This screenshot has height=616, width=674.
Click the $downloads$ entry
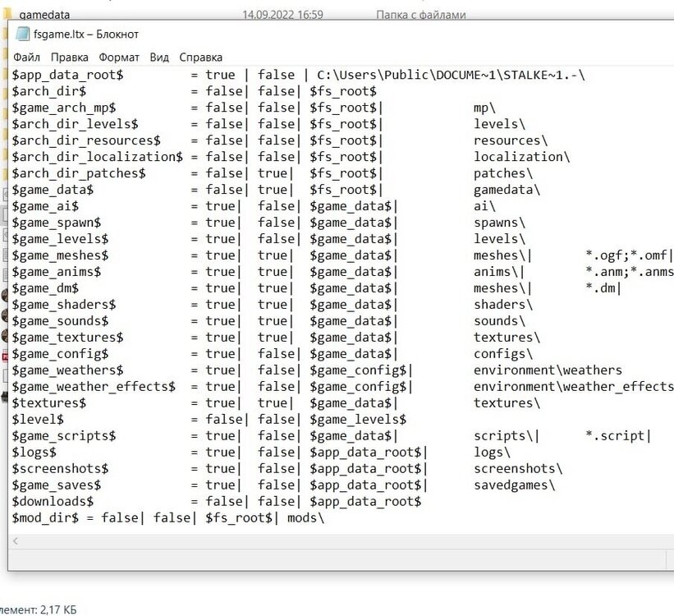click(x=53, y=501)
